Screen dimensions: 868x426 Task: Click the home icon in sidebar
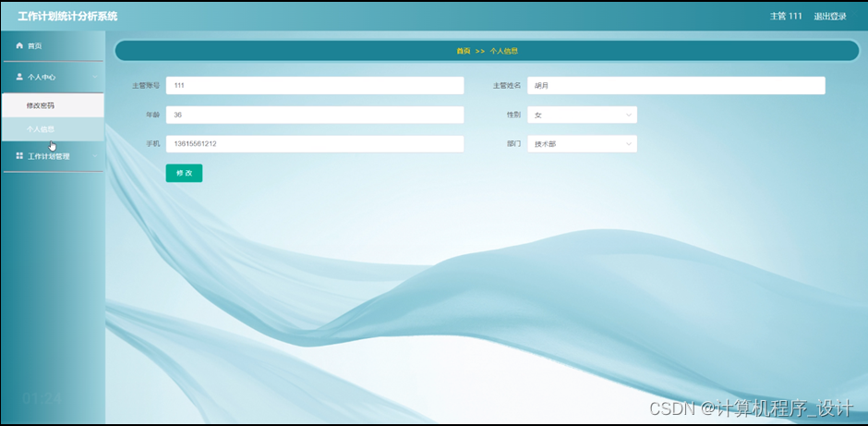[x=19, y=45]
